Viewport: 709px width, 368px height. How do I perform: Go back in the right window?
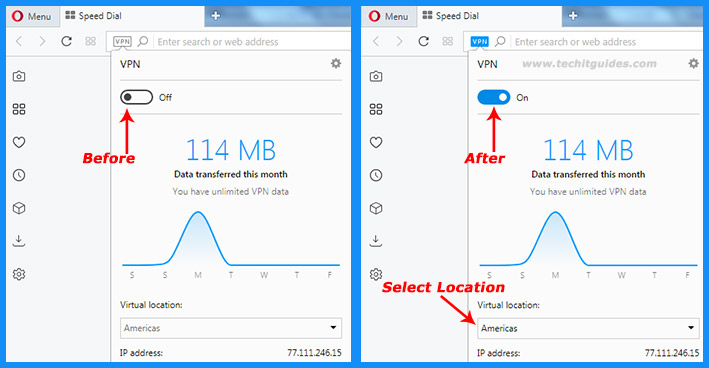[376, 42]
